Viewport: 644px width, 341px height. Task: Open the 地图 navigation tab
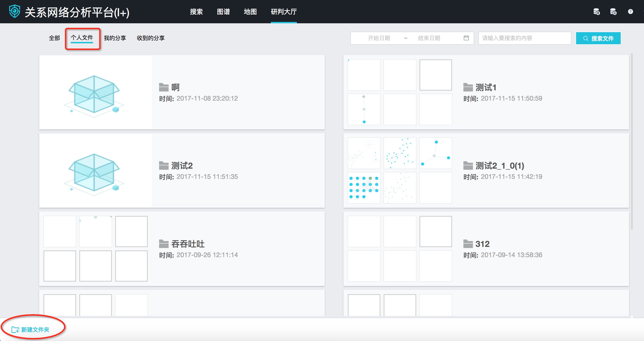(x=250, y=11)
